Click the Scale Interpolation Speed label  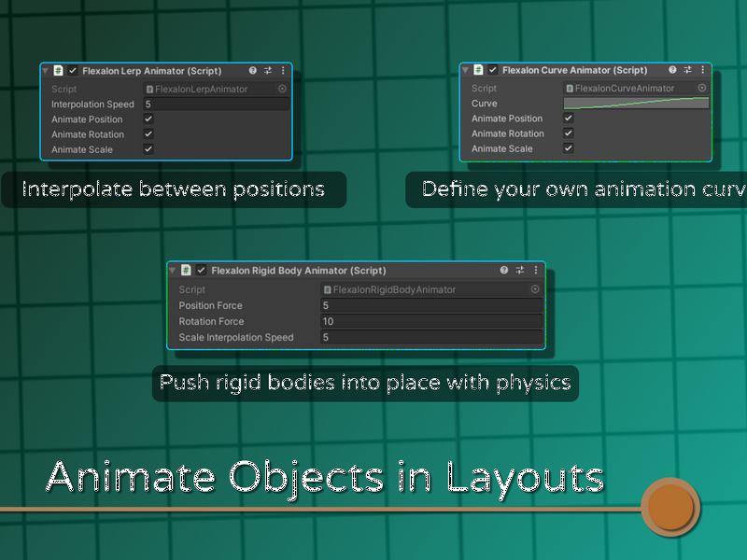click(x=236, y=337)
